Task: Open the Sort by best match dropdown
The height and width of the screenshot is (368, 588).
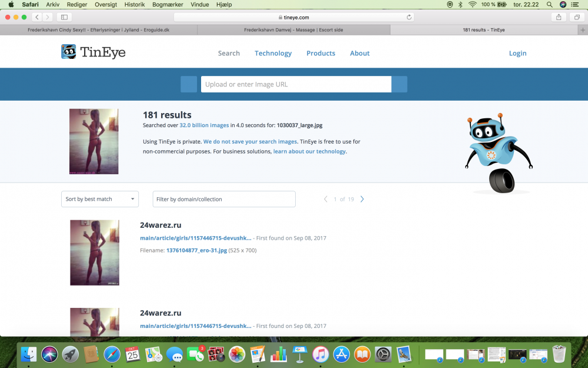Action: tap(100, 199)
